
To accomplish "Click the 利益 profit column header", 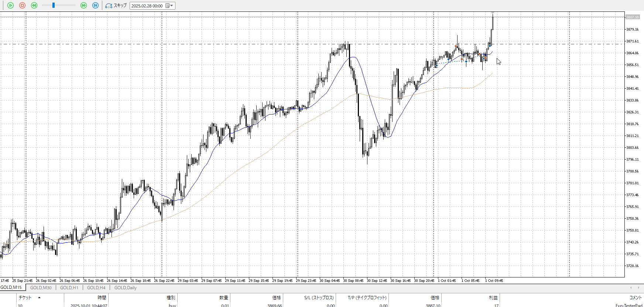I will point(493,297).
